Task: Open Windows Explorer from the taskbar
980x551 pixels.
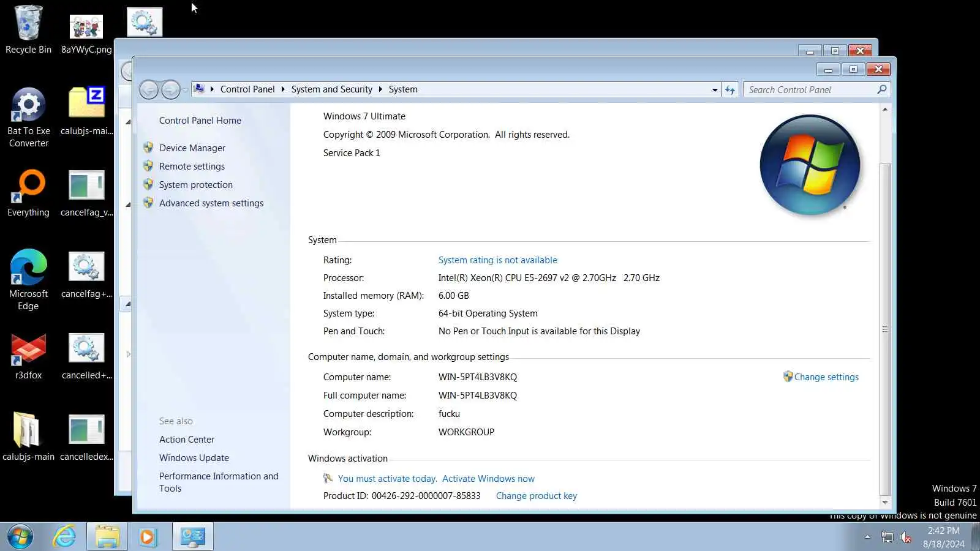Action: 107,537
